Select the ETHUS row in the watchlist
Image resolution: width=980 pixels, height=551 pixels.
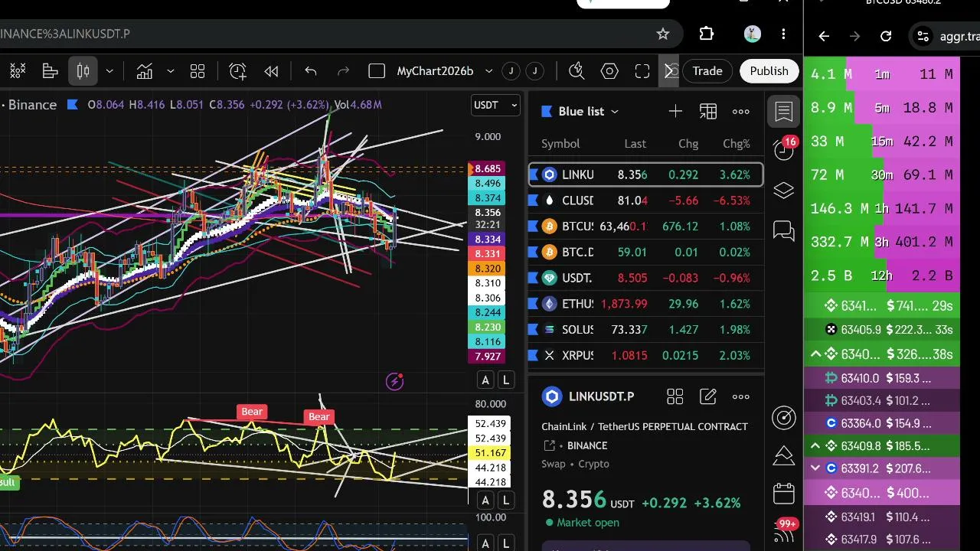pos(645,304)
